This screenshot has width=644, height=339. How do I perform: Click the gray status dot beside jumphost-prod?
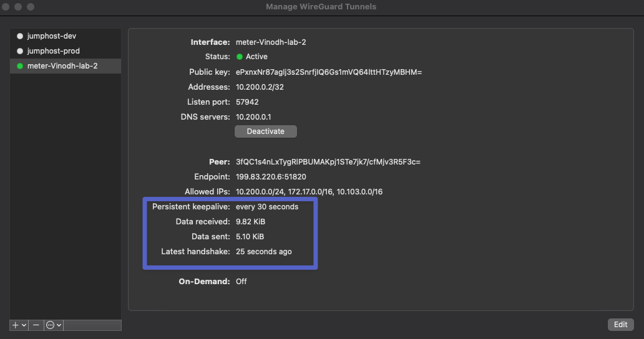(x=20, y=51)
